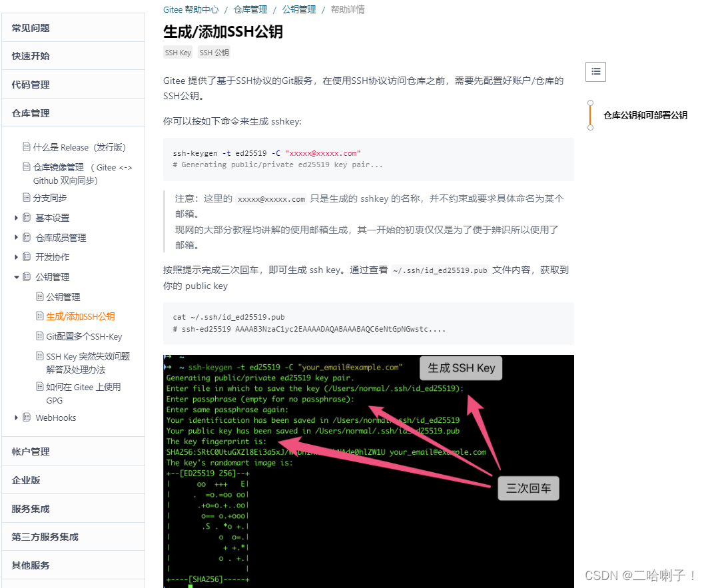Click document icon beside 什么是 Release

pyautogui.click(x=27, y=147)
